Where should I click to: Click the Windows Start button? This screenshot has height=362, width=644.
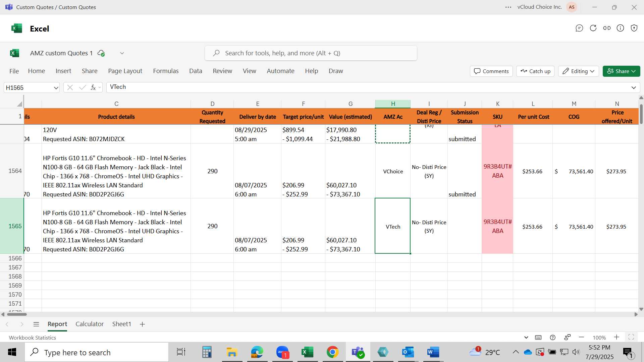coord(12,352)
